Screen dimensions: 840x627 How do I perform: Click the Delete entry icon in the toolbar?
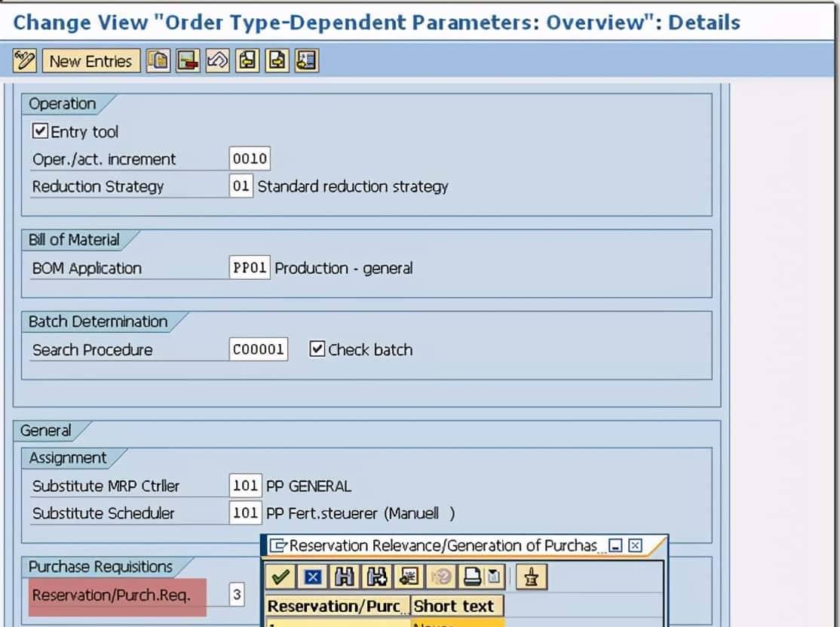click(x=188, y=60)
